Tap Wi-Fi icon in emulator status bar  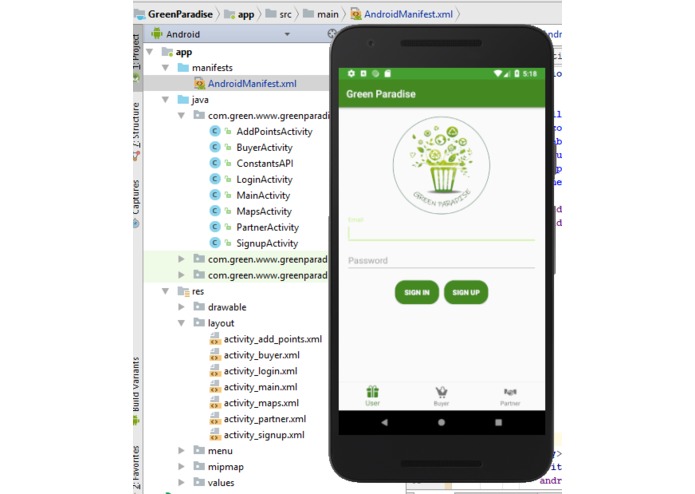498,74
